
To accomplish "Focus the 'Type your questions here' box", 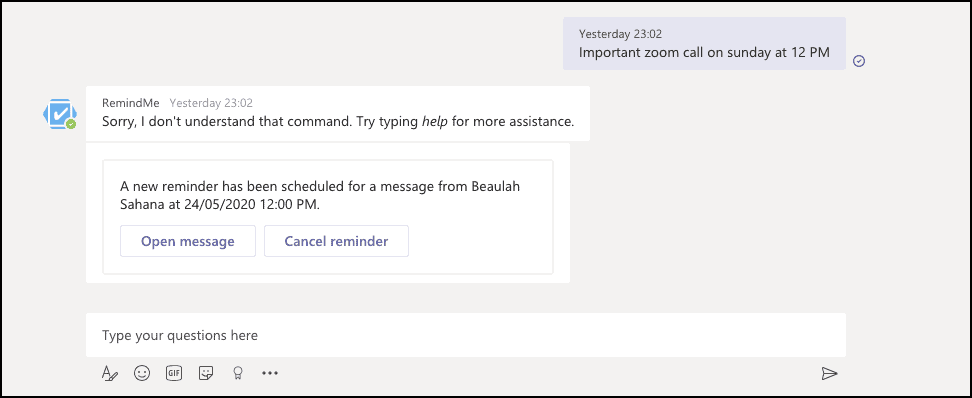I will pyautogui.click(x=466, y=335).
